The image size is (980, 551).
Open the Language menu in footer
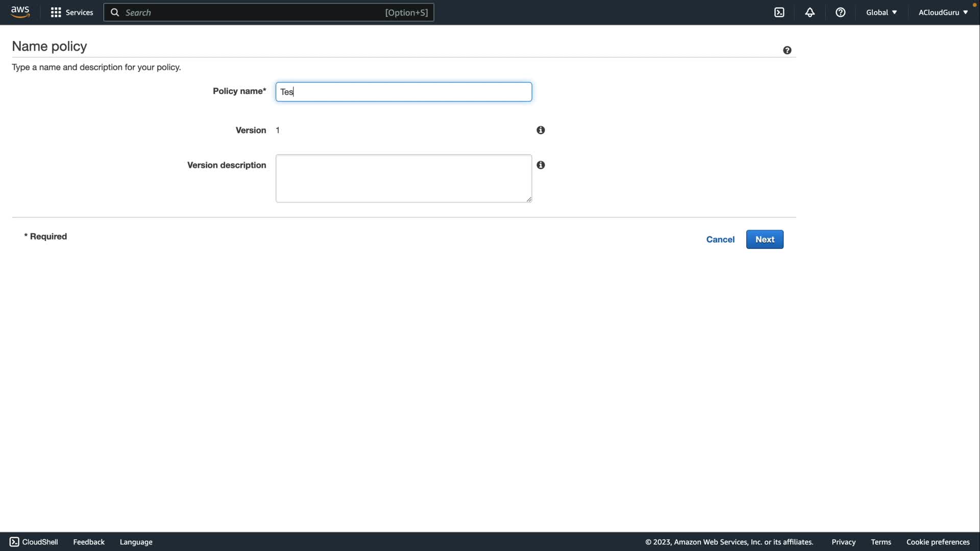(x=136, y=542)
